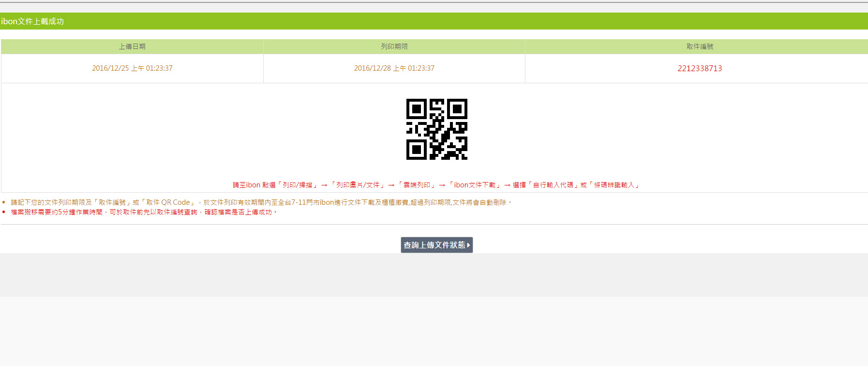Click upload date 2016/12/25 上午 01:23:37

pos(132,68)
